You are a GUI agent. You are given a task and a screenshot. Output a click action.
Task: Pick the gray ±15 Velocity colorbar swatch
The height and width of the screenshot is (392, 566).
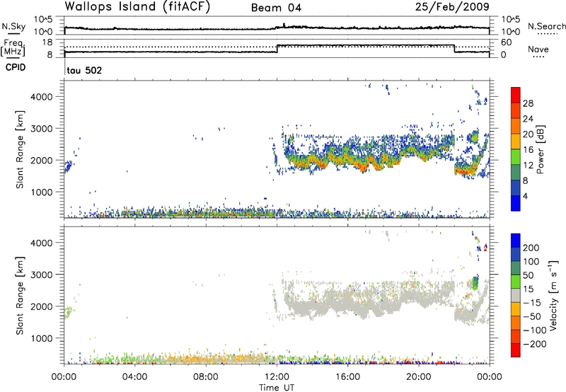click(x=516, y=296)
